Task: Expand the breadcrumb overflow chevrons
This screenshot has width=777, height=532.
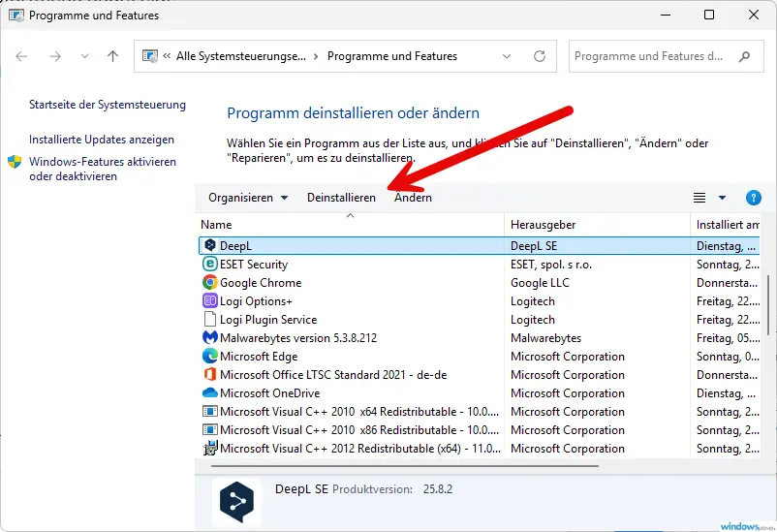Action: (167, 55)
